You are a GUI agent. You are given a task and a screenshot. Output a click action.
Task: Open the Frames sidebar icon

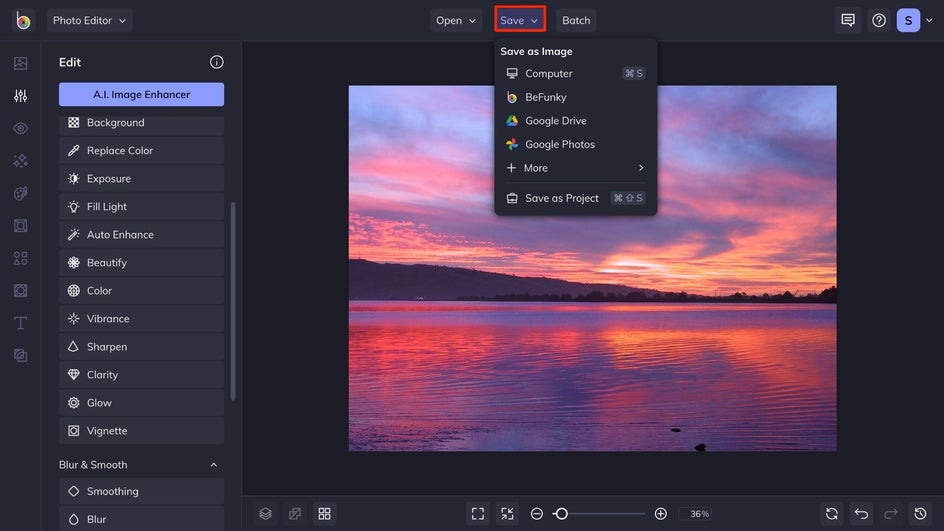point(20,226)
